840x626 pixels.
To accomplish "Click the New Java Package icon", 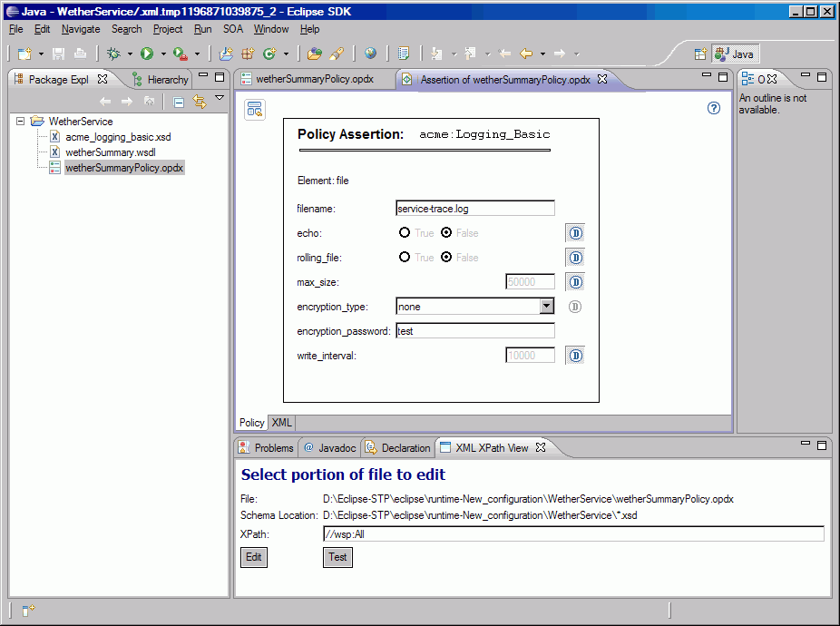I will tap(248, 54).
